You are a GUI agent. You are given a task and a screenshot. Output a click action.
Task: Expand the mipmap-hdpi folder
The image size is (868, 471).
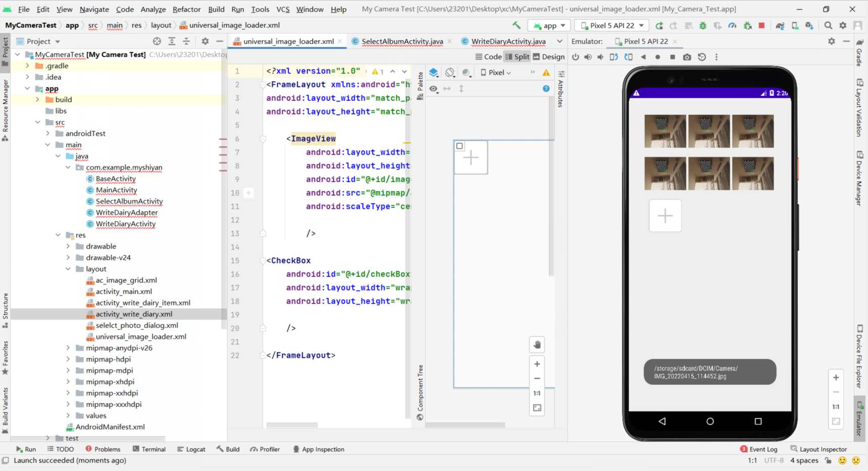point(68,359)
